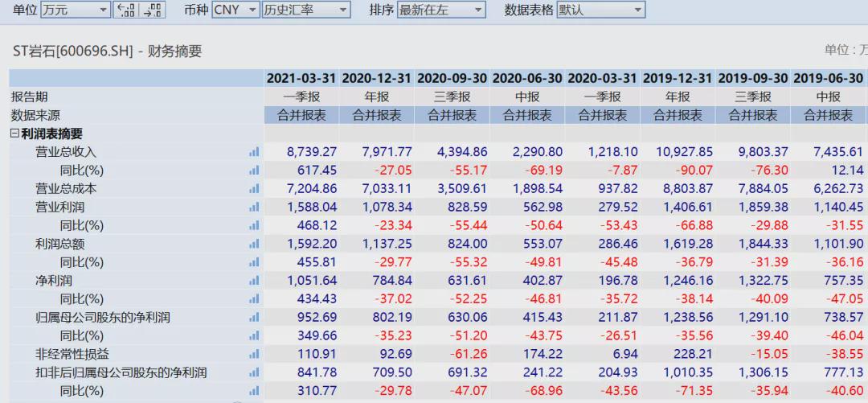Click the 扣非后归属母公司股东的净利润 row label

pyautogui.click(x=121, y=372)
